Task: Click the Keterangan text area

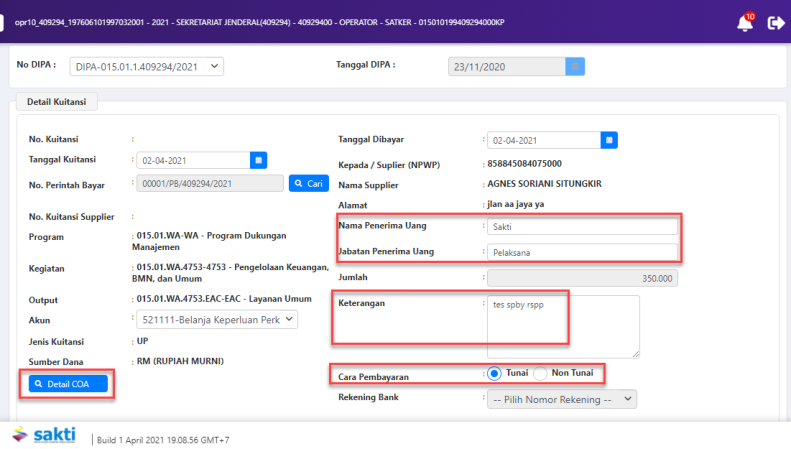Action: 563,326
